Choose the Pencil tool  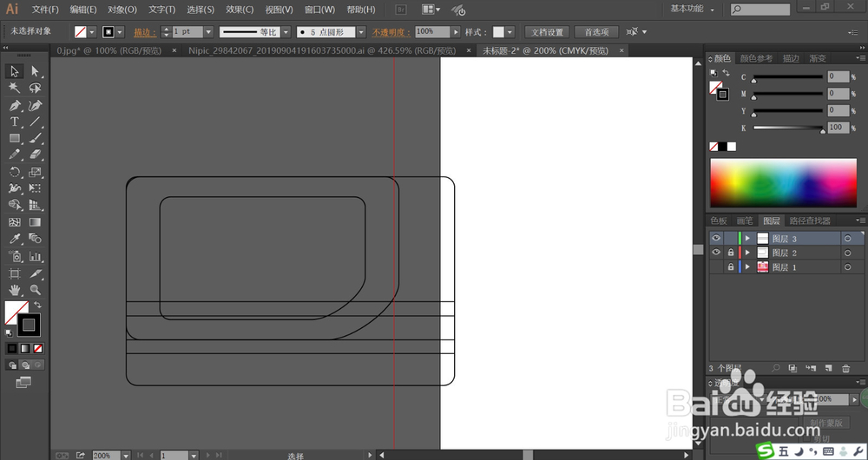tap(15, 154)
